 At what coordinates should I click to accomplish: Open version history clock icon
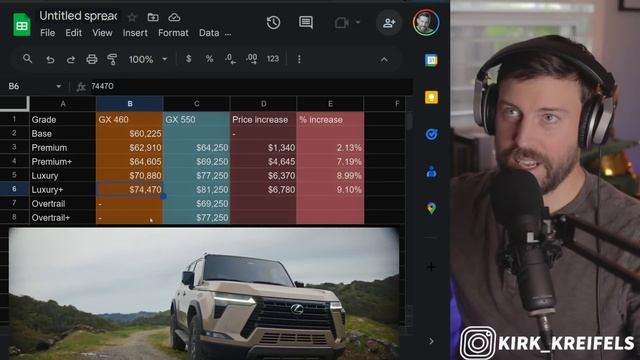[x=273, y=22]
